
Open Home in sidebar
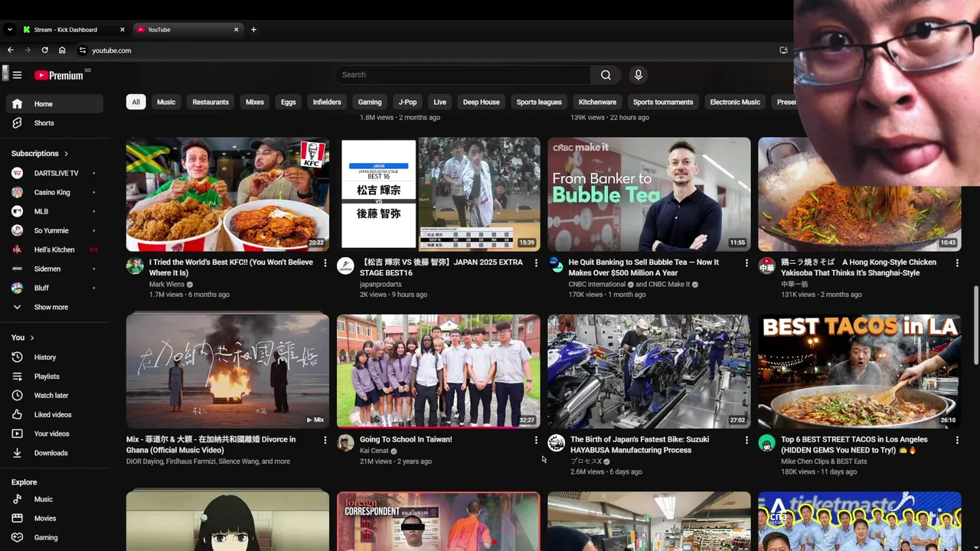click(x=54, y=104)
